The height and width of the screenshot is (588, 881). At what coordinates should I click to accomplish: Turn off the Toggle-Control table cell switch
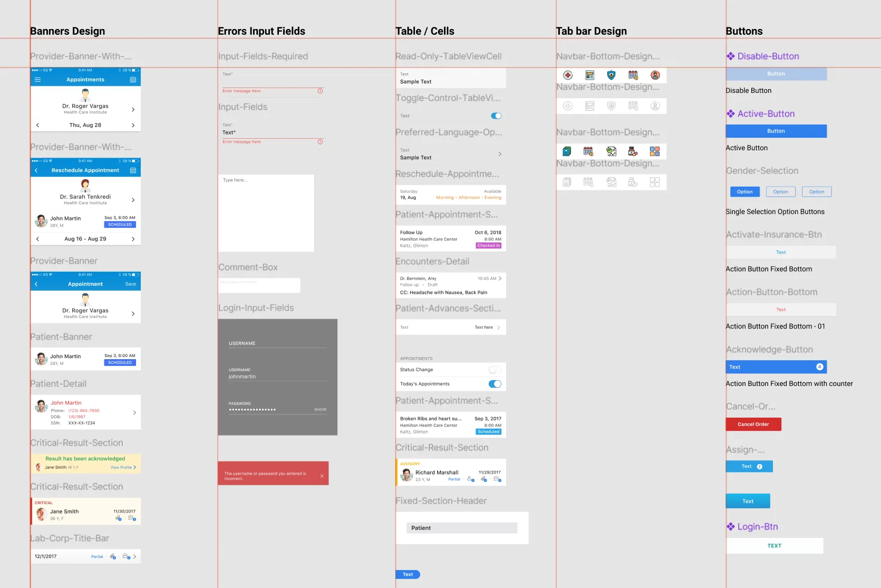496,116
